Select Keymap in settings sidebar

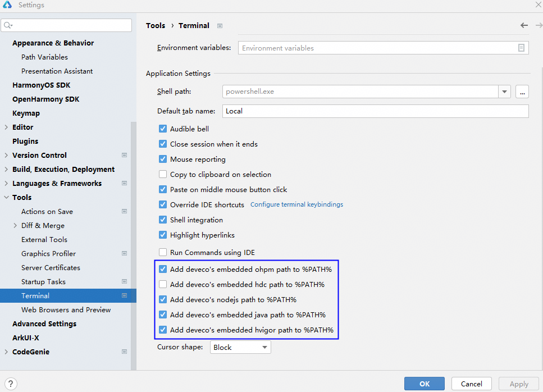[x=26, y=113]
